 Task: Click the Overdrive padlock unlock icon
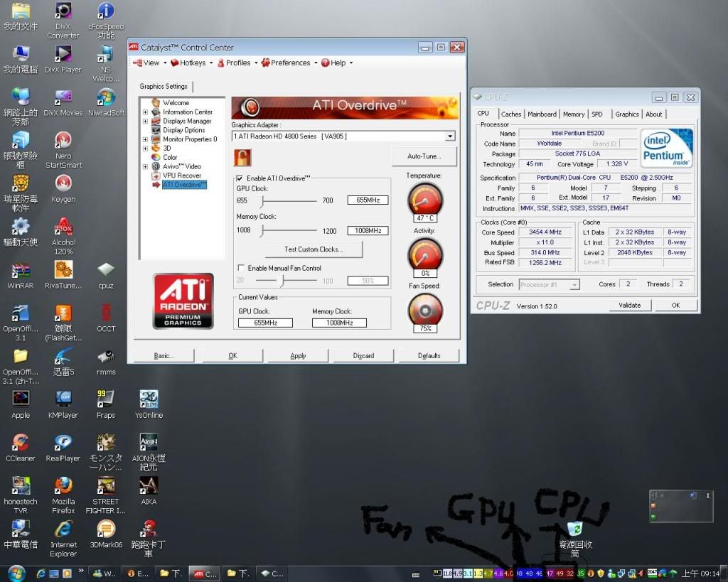(x=242, y=158)
